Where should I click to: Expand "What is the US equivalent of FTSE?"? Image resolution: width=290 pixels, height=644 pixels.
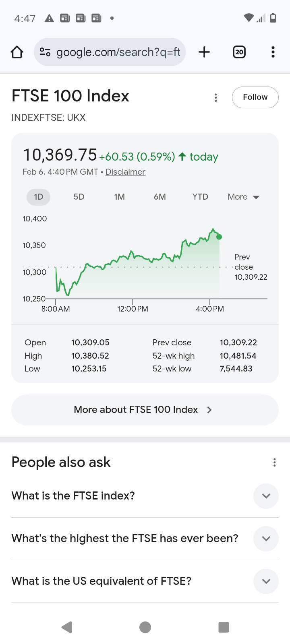tap(266, 581)
